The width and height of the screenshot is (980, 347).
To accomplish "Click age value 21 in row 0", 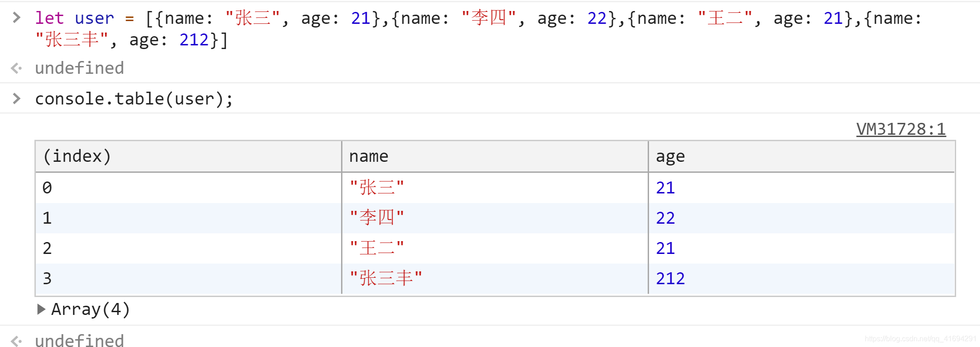I will click(665, 188).
